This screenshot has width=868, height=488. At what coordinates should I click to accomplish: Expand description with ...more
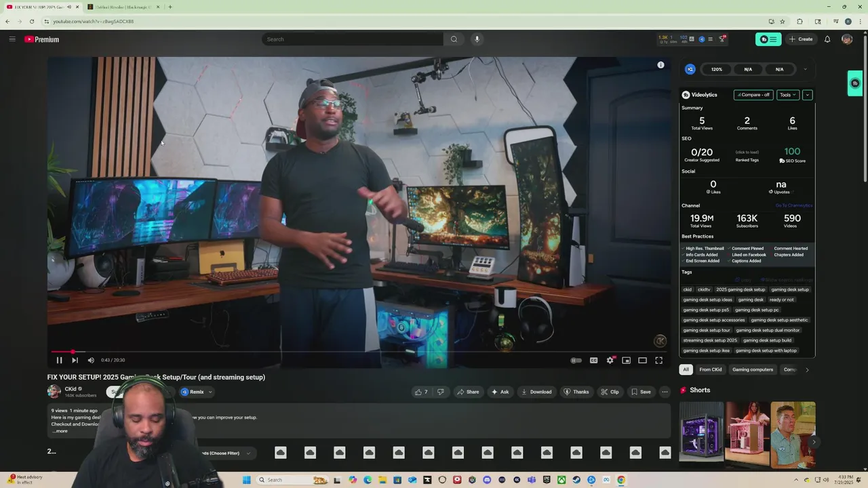pyautogui.click(x=60, y=431)
